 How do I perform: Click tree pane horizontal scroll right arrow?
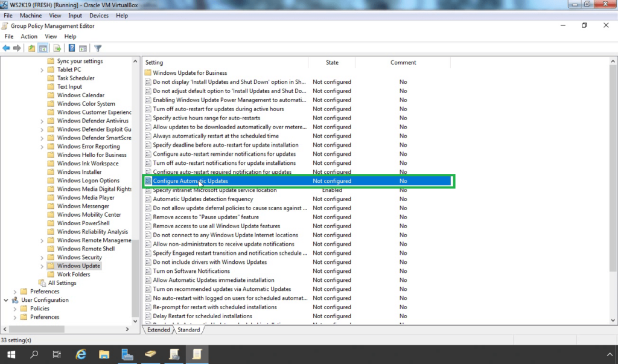[127, 329]
